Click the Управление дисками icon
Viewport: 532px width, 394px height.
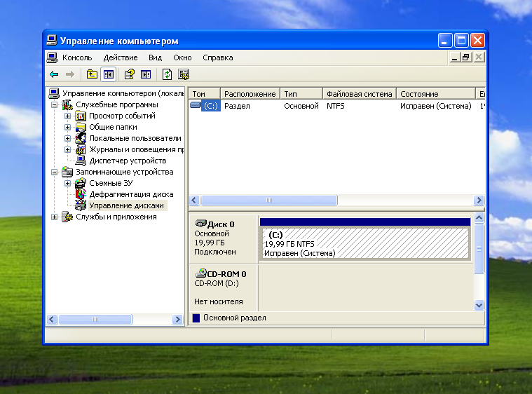[x=81, y=205]
